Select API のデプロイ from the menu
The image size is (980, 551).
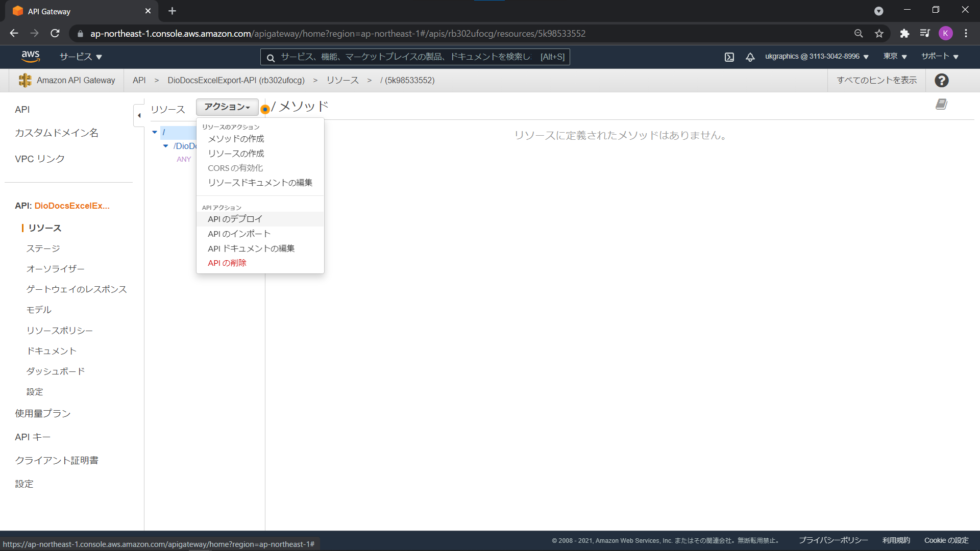coord(260,219)
